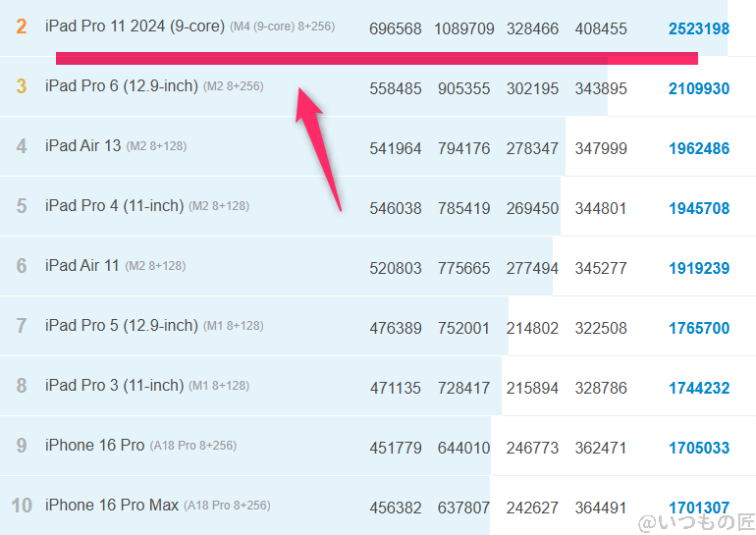Open iPad Pro 3 (11-inch) entry

coord(114,385)
